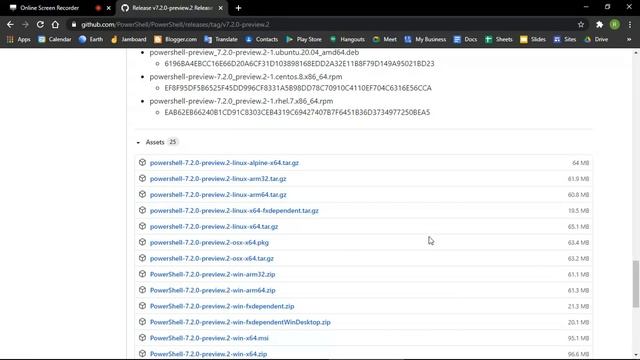Click the centos.8.x86_64.rpm file name text

246,76
